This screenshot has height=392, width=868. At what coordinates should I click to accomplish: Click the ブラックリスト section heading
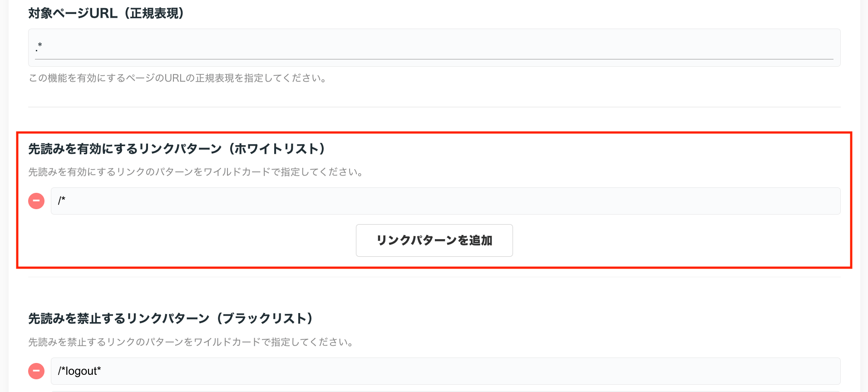click(171, 318)
